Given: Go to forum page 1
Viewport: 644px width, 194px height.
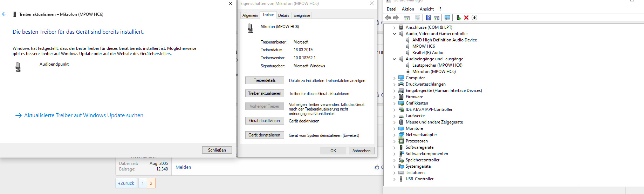Looking at the screenshot, I should (x=143, y=183).
